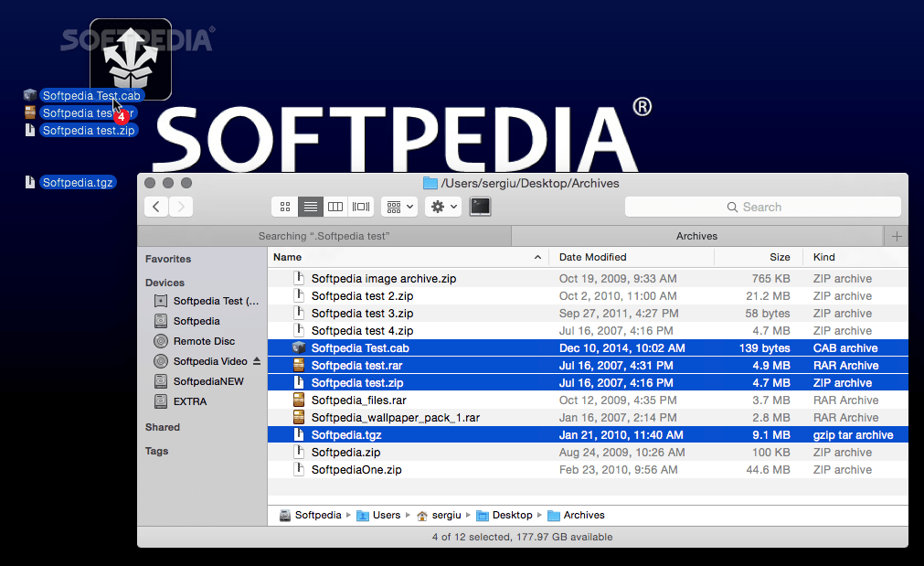Open the gear Action menu
Viewport: 924px width, 566px height.
click(x=443, y=207)
